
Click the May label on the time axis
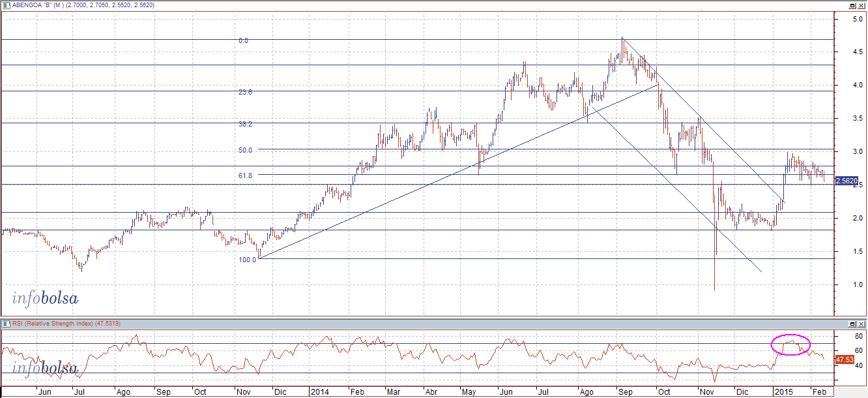tap(469, 393)
